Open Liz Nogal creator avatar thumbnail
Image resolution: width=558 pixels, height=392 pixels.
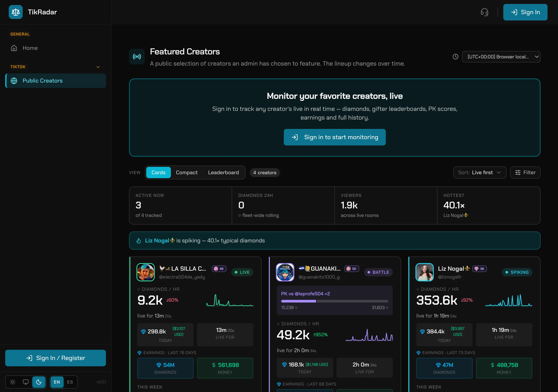pos(424,272)
